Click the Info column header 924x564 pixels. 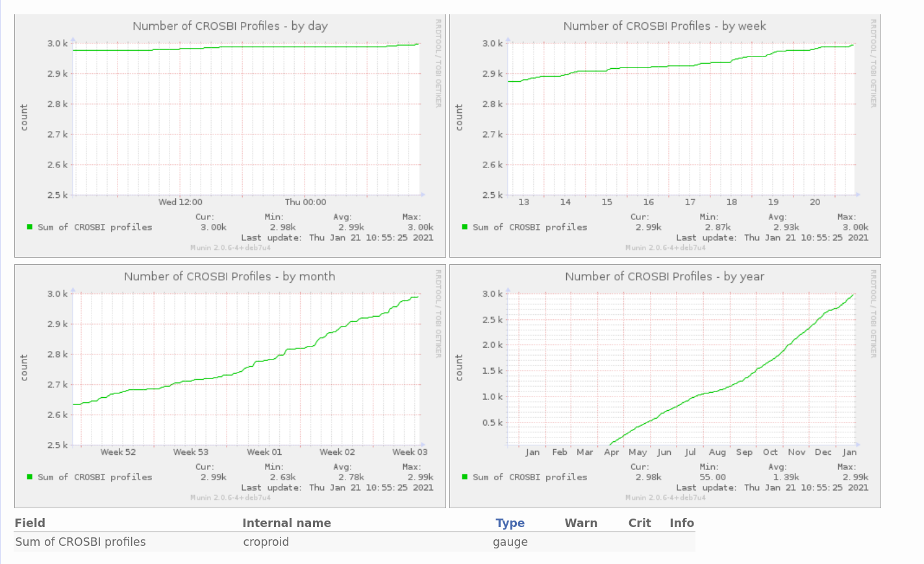coord(681,523)
